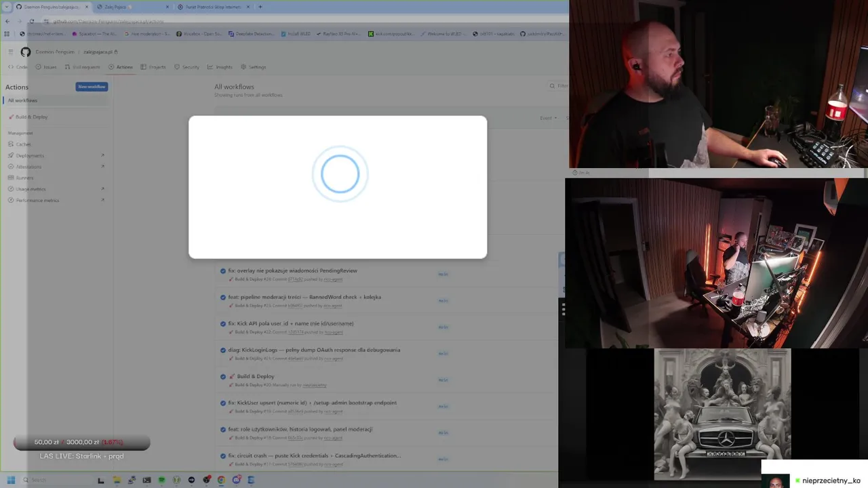Screen dimensions: 868x488
Task: Switch to the Security repository tab
Action: (186, 67)
